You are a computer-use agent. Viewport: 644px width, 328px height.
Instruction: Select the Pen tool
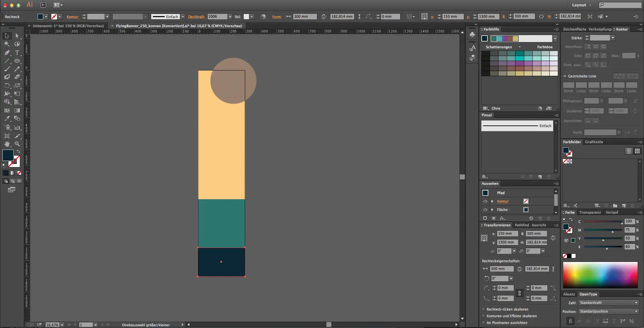7,53
